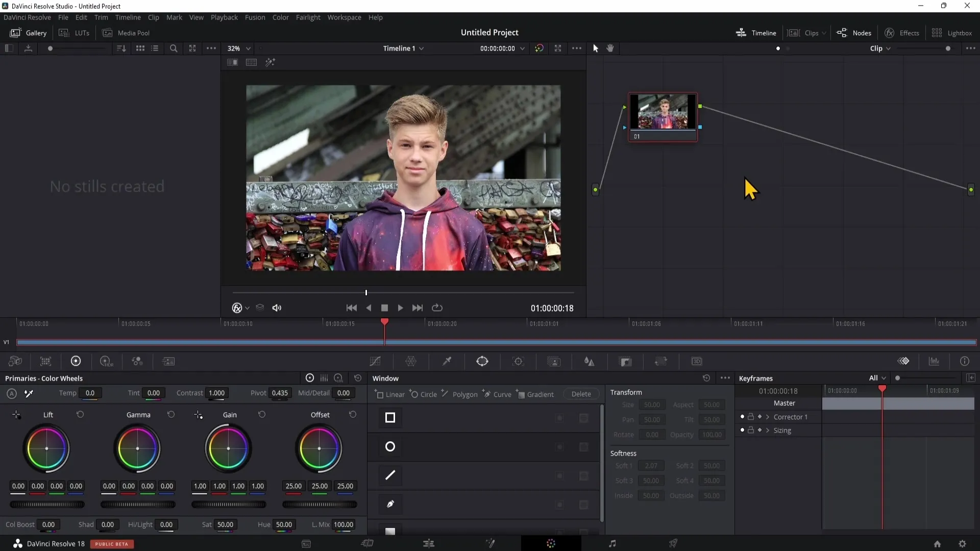The height and width of the screenshot is (551, 980).
Task: Open the Playback menu
Action: (224, 17)
